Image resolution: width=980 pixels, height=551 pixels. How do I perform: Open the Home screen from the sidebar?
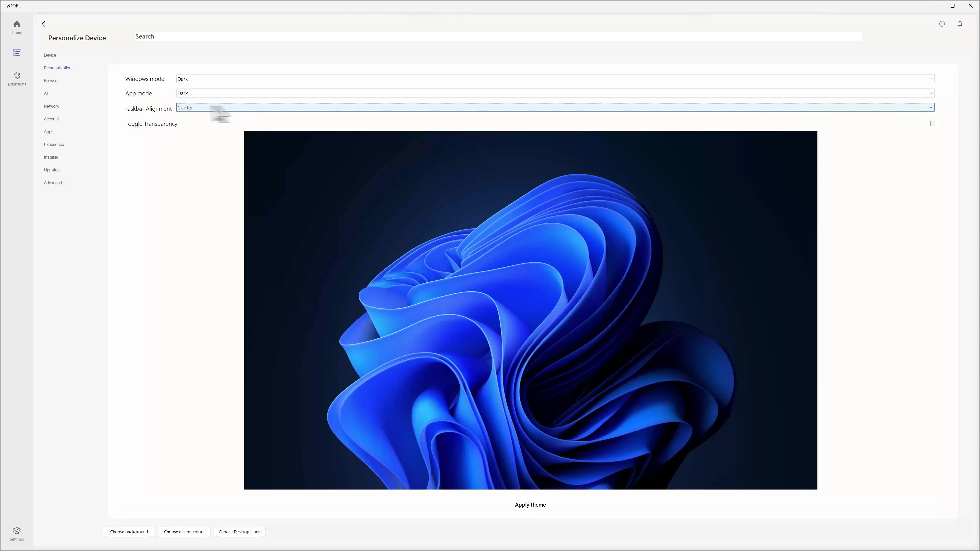[x=17, y=27]
